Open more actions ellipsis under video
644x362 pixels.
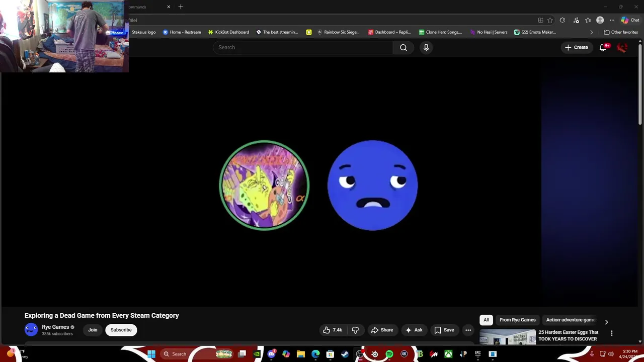click(468, 330)
